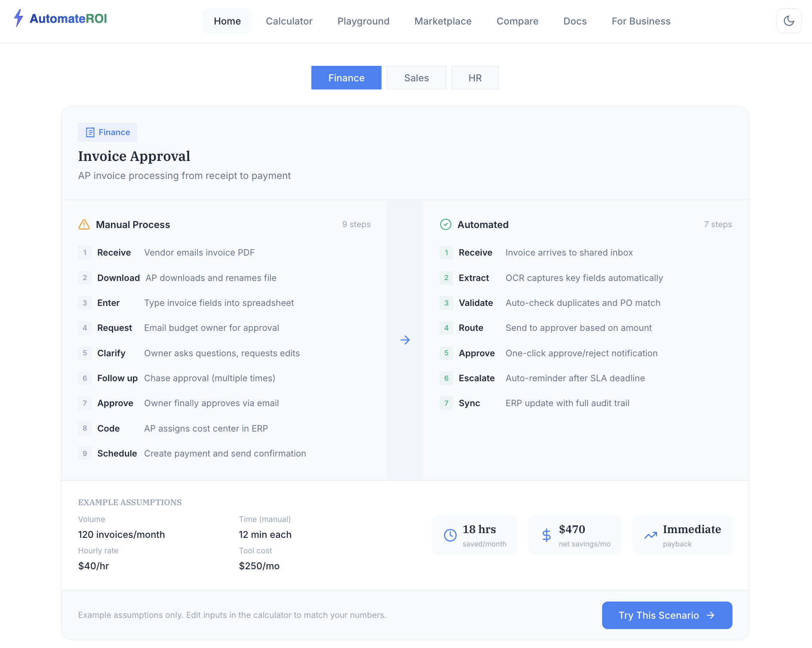Click the 120 invoices/month volume value
The height and width of the screenshot is (648, 812).
coord(121,534)
